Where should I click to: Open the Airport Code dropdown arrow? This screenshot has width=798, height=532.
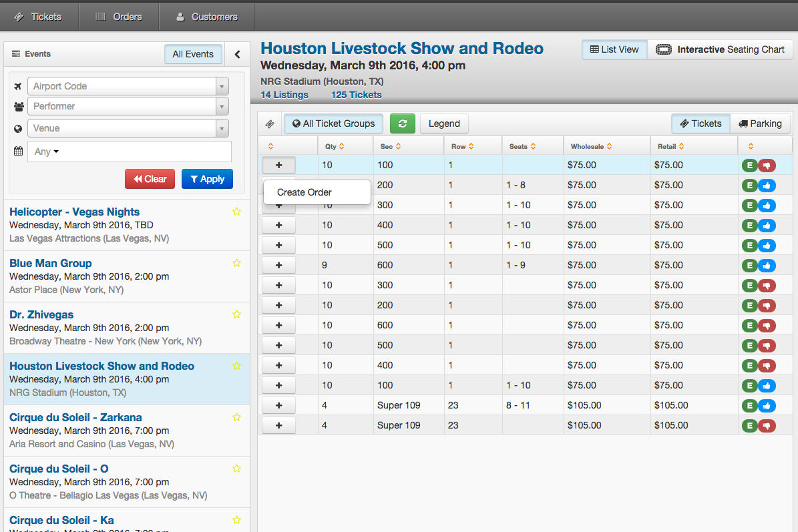(222, 87)
